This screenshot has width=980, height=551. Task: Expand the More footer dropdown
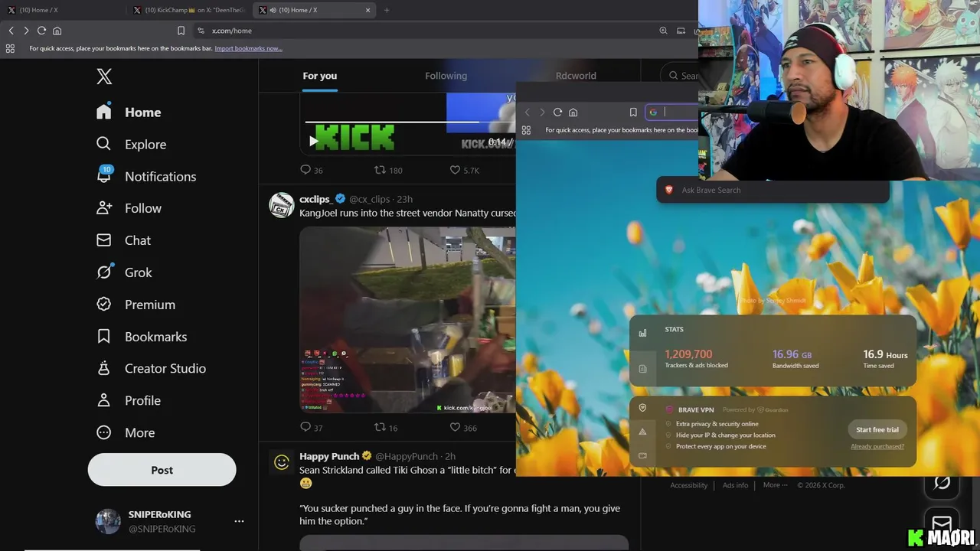[774, 485]
